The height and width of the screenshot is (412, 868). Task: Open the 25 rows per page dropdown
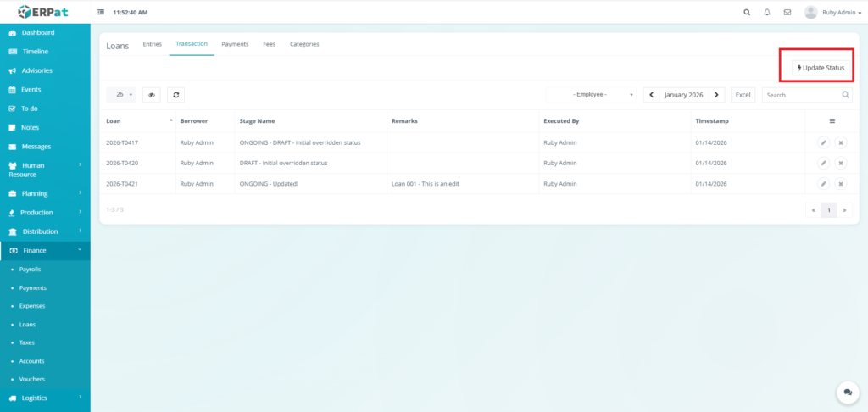click(125, 95)
